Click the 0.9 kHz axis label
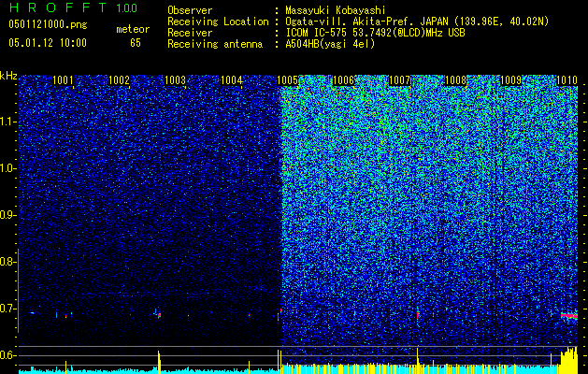The height and width of the screenshot is (374, 588). coord(8,215)
